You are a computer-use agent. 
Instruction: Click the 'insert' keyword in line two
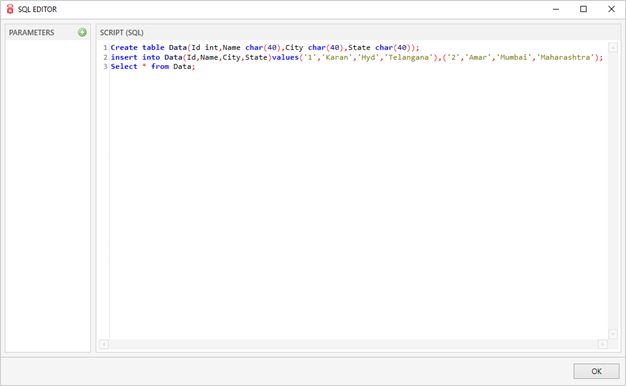tap(124, 57)
